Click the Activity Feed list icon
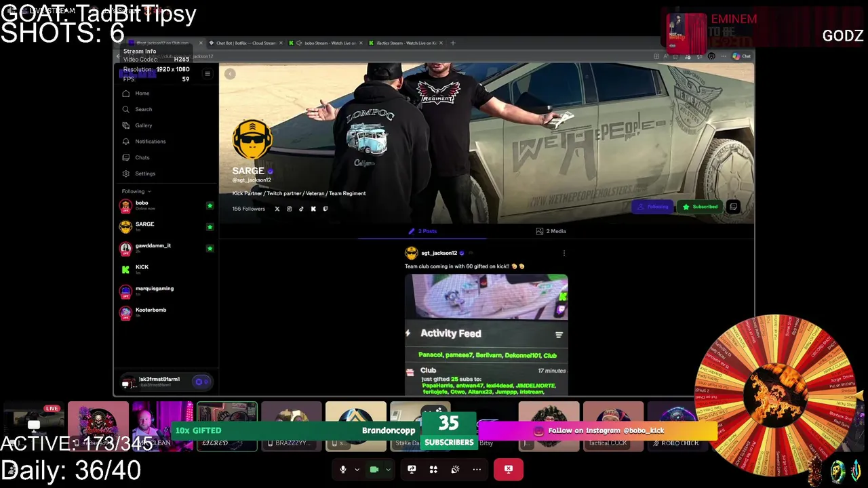868x488 pixels. [x=559, y=335]
